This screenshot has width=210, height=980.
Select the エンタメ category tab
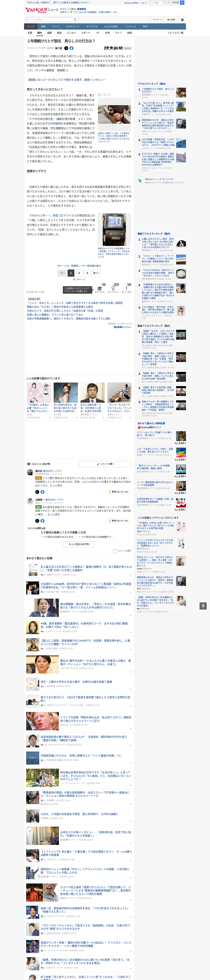pyautogui.click(x=71, y=33)
